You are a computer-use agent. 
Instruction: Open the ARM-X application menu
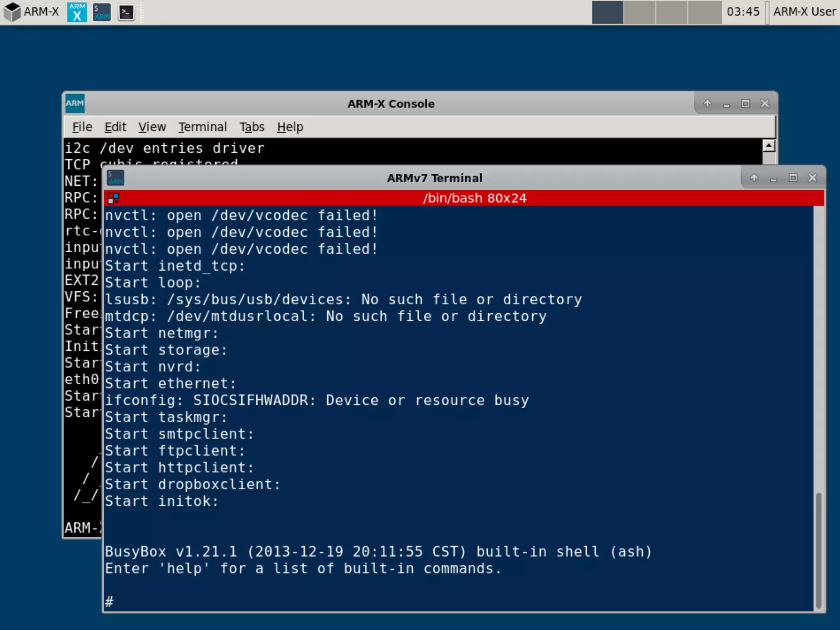(31, 11)
